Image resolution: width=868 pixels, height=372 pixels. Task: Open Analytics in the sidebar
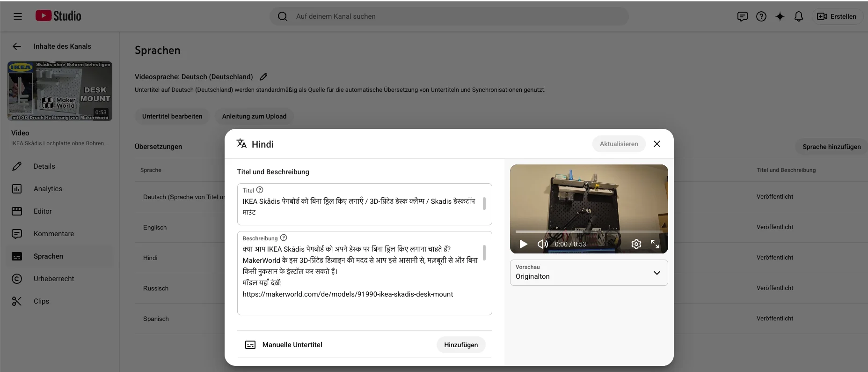click(x=60, y=189)
